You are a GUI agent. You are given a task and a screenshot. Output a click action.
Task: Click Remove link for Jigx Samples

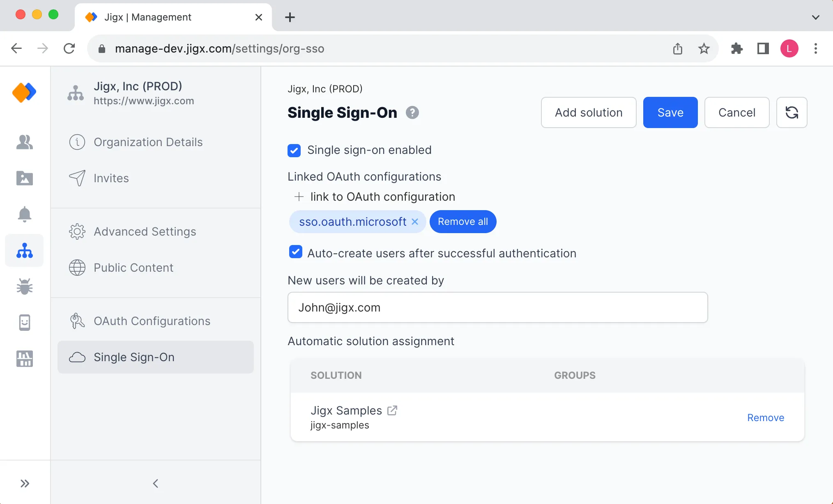pos(766,417)
